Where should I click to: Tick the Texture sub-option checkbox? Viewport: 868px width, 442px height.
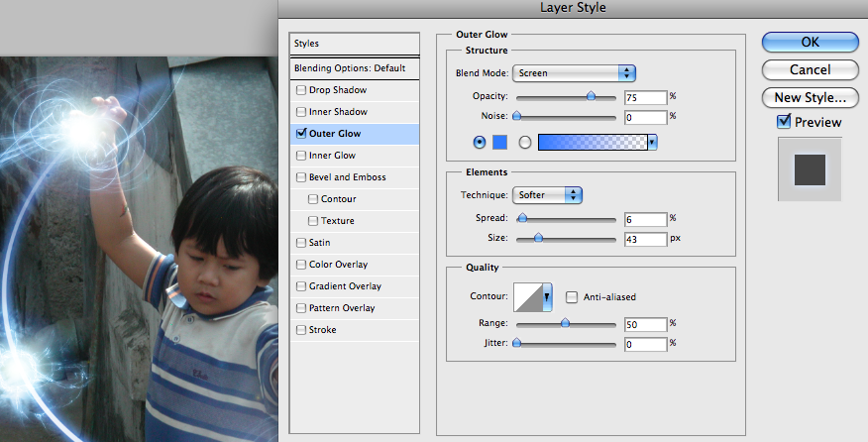click(313, 221)
